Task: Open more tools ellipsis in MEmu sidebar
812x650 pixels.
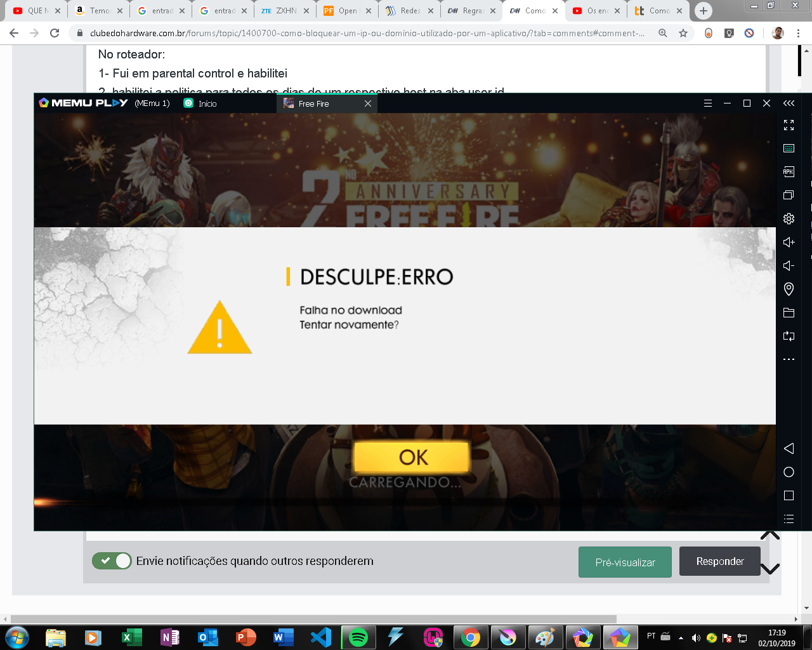Action: [789, 359]
